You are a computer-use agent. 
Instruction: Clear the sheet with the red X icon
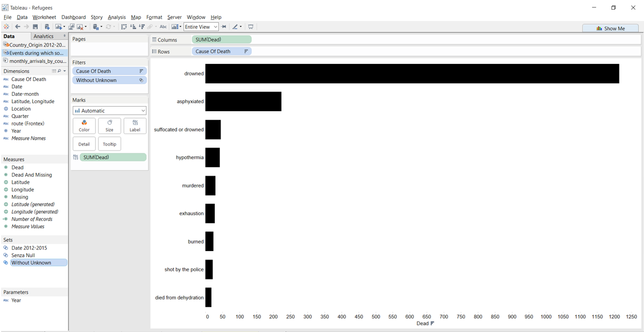tap(80, 27)
